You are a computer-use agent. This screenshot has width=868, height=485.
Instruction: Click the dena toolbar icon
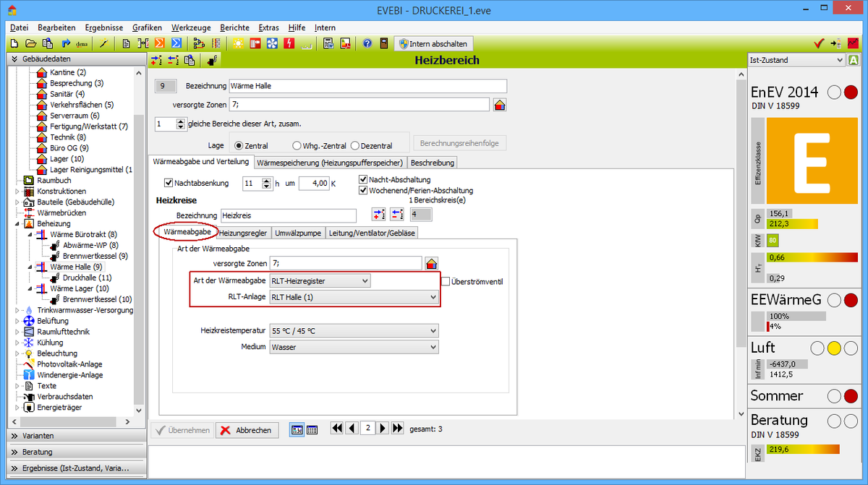click(x=82, y=43)
